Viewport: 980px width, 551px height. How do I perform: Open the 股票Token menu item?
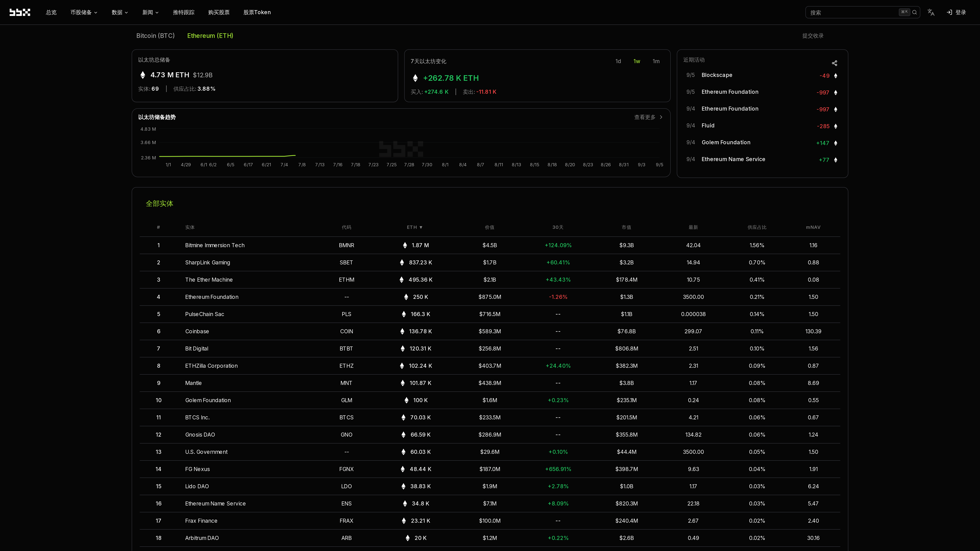pyautogui.click(x=257, y=12)
